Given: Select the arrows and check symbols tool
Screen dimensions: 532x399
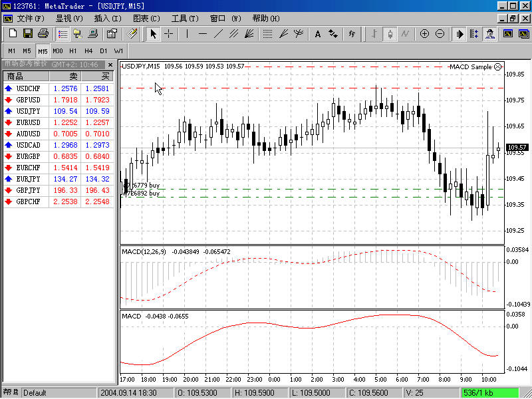Looking at the screenshot, I should 333,34.
